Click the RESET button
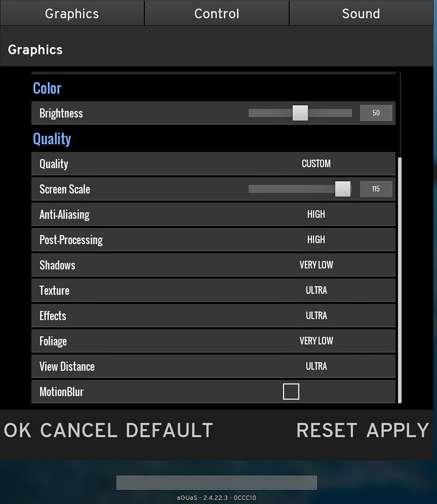The width and height of the screenshot is (437, 504). (x=327, y=430)
